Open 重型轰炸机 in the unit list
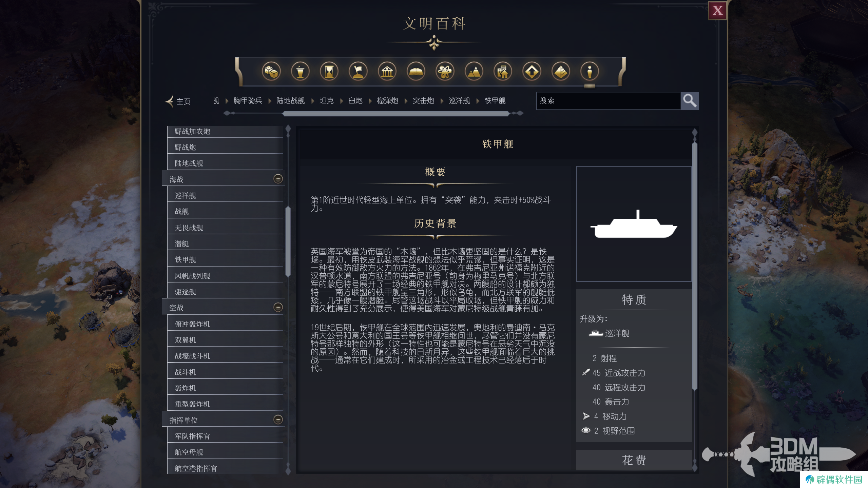 click(225, 404)
